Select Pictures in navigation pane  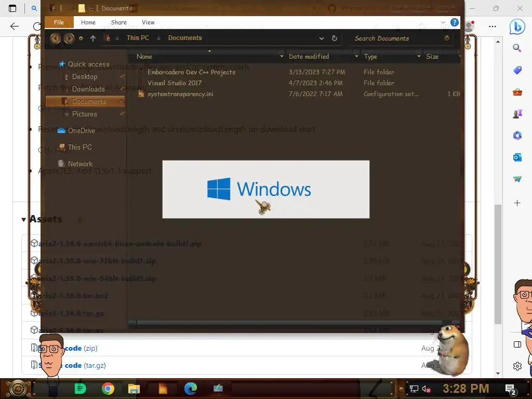click(84, 114)
